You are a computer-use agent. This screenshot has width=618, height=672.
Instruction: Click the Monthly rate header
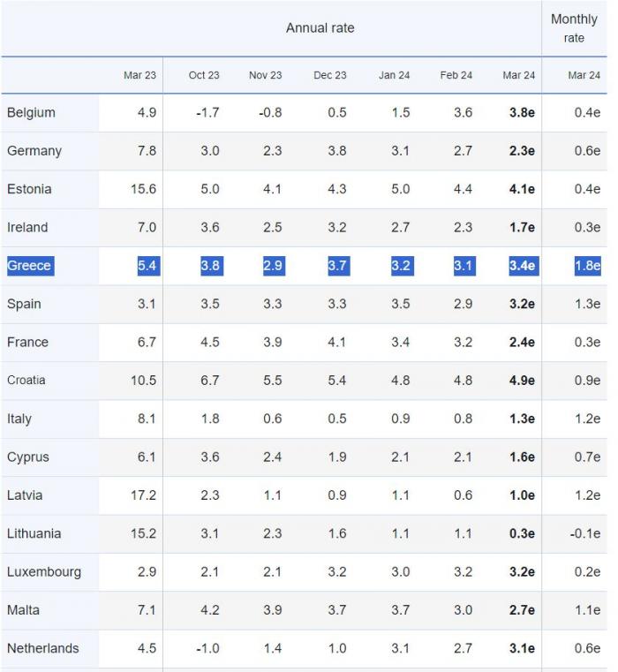[x=574, y=28]
